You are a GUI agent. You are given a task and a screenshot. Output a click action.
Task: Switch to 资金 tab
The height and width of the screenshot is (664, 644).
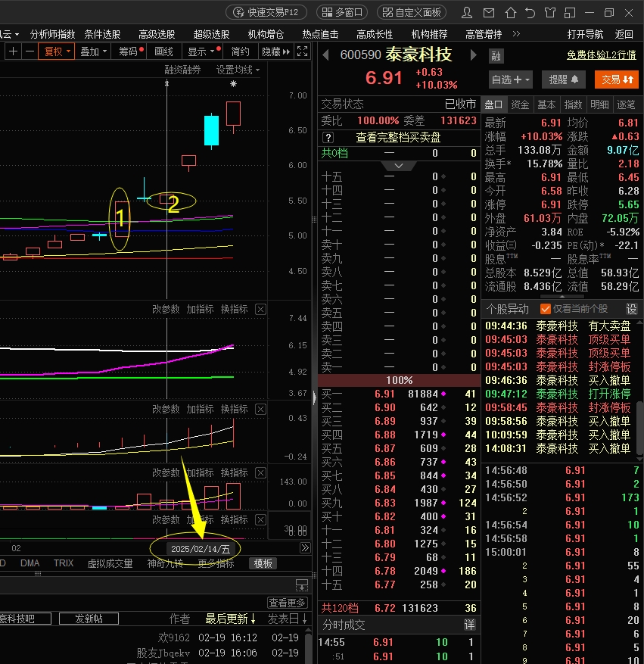[520, 104]
